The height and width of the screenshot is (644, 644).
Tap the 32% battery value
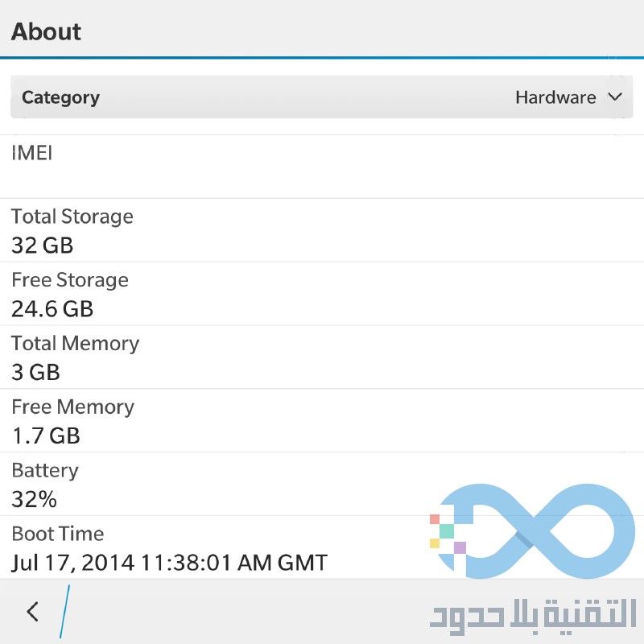(34, 499)
